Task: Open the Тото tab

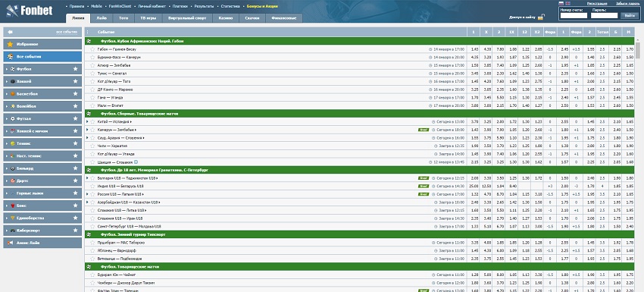Action: pyautogui.click(x=123, y=18)
